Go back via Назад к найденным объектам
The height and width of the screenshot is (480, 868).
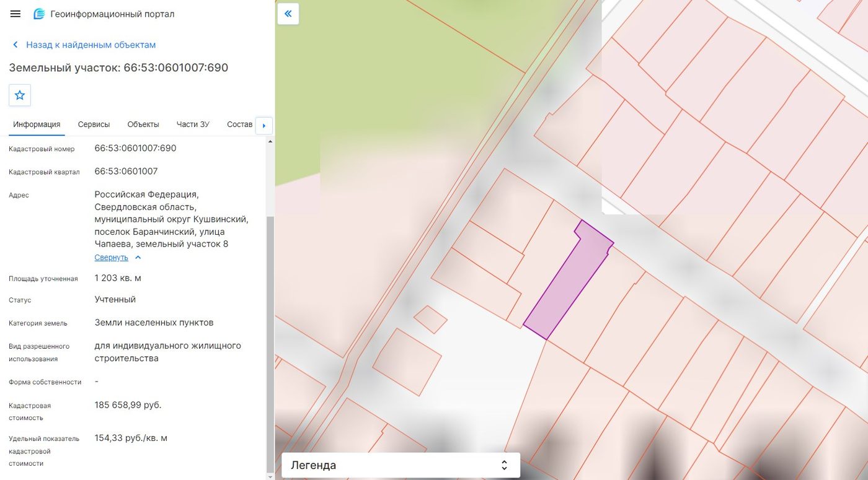(91, 45)
